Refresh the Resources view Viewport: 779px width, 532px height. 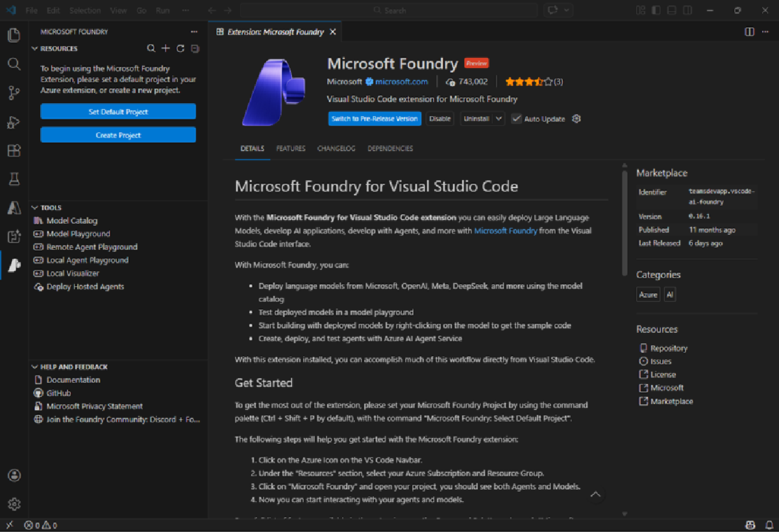(180, 48)
